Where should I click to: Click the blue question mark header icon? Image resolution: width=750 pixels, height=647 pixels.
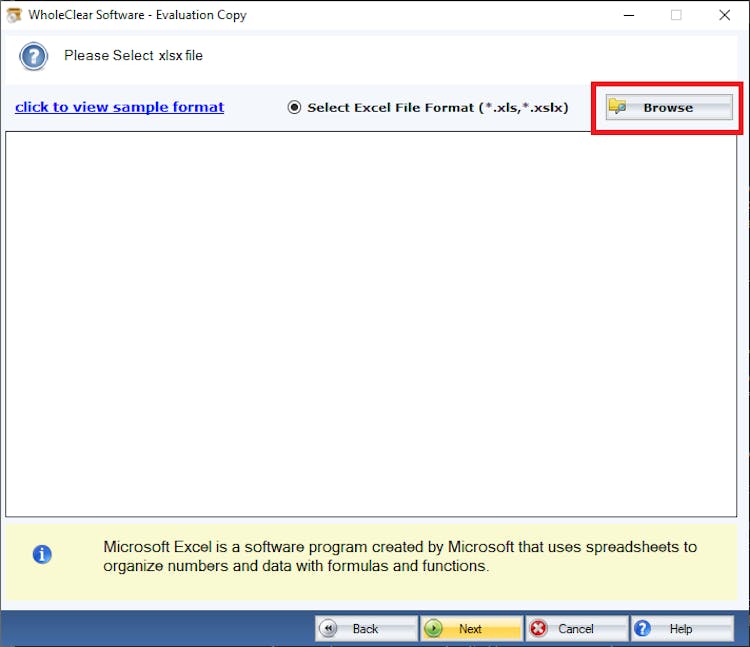33,56
